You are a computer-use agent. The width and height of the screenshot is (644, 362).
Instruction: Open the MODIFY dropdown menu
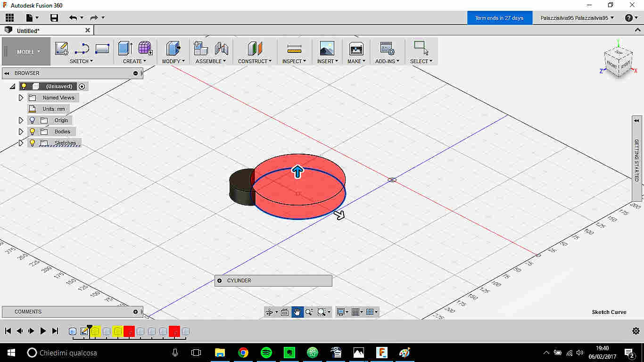tap(173, 61)
